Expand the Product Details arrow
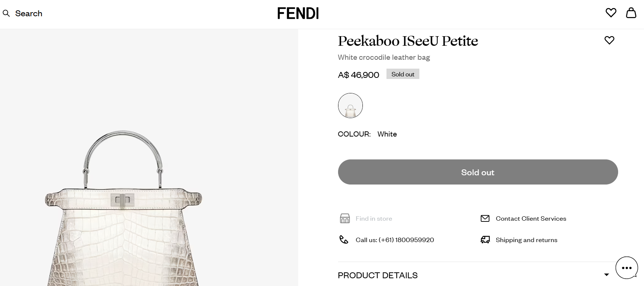644x286 pixels. pyautogui.click(x=606, y=275)
